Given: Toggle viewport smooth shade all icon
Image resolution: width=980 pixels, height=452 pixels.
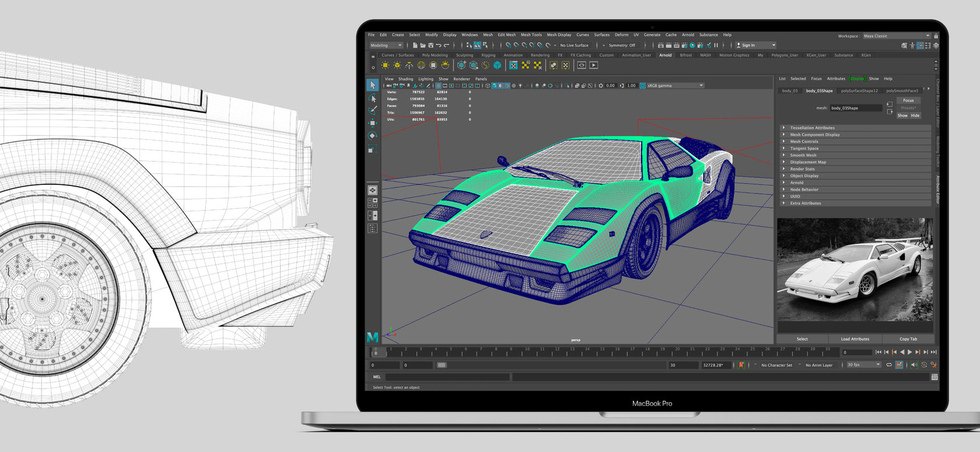Looking at the screenshot, I should coord(494,86).
